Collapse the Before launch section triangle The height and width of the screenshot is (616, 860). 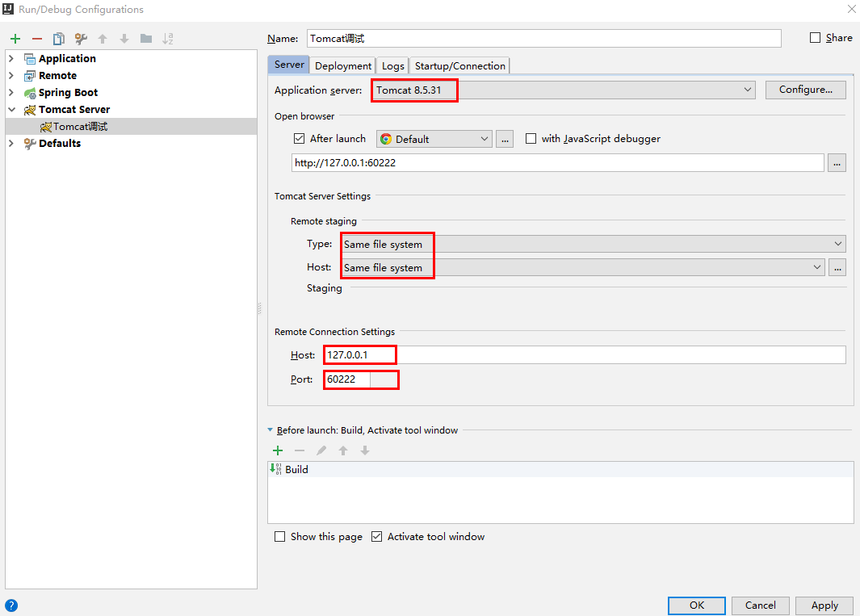click(270, 430)
